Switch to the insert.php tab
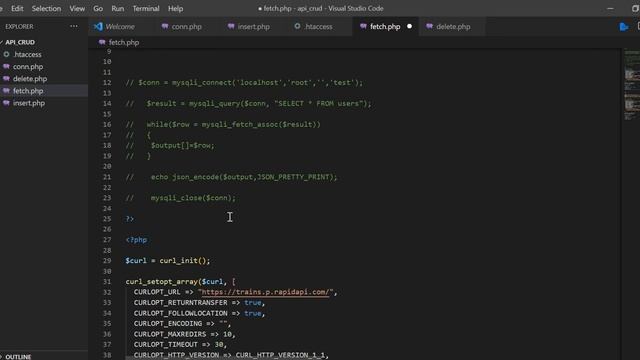 [253, 27]
